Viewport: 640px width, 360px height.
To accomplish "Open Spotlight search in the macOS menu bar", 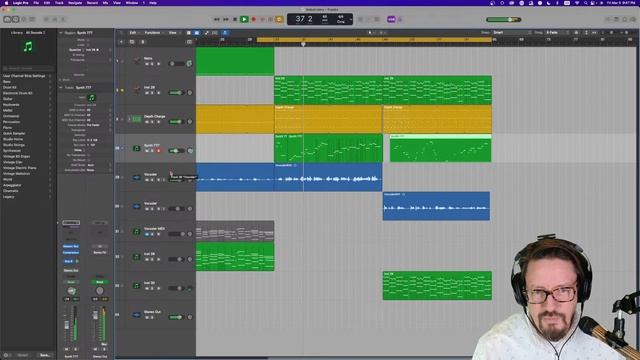I will click(585, 3).
